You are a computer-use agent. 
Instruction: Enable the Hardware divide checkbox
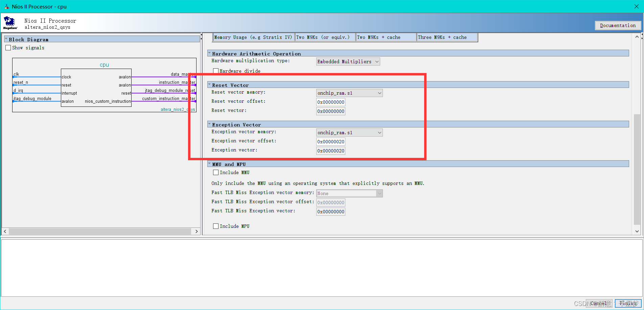(x=215, y=71)
